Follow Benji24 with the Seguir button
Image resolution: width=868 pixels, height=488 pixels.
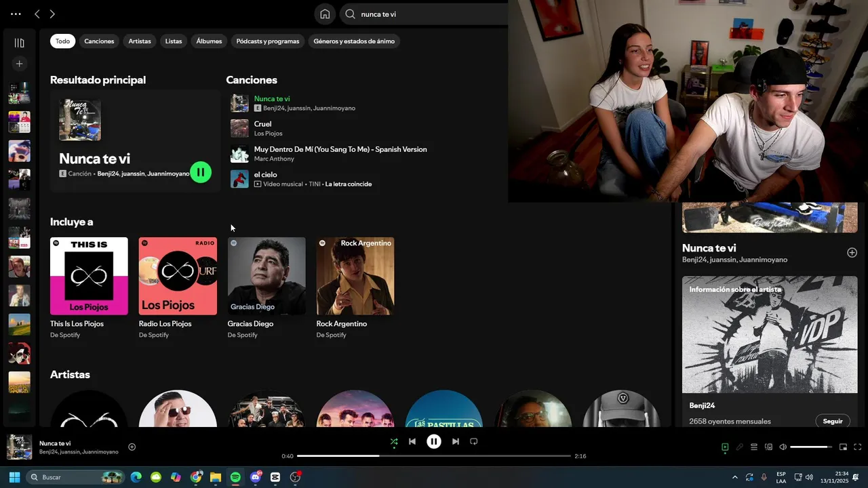(x=833, y=421)
